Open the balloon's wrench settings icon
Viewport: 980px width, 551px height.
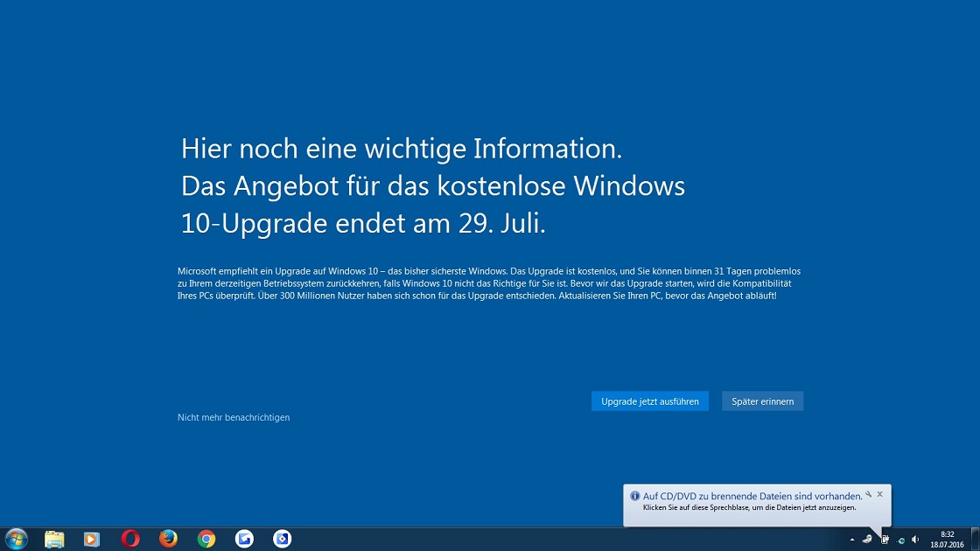[x=869, y=494]
